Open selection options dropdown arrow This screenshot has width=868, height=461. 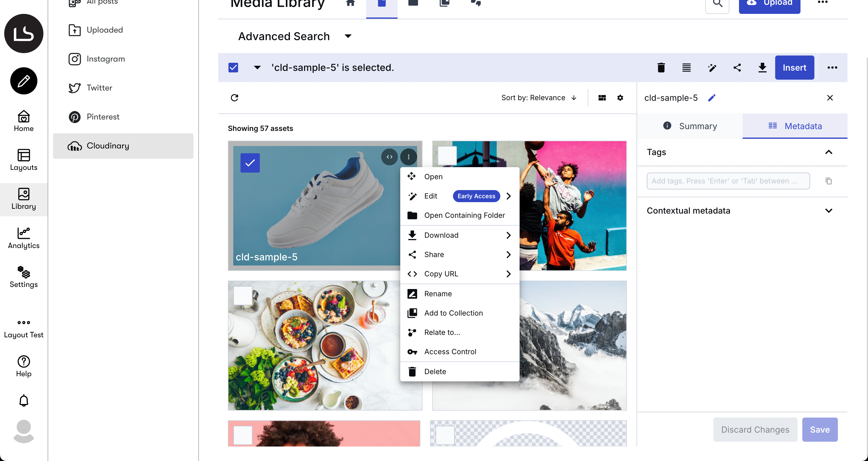257,68
